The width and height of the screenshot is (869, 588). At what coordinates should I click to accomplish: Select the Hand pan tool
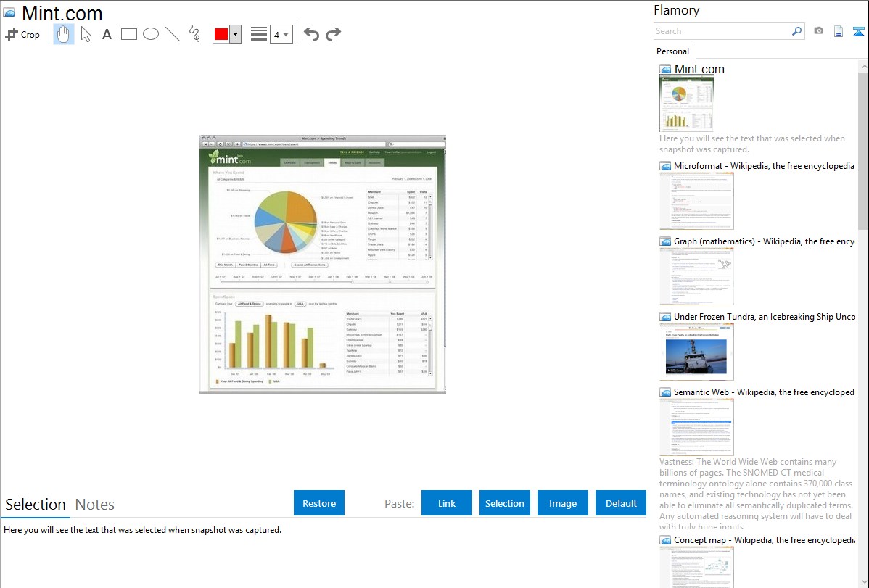point(63,34)
